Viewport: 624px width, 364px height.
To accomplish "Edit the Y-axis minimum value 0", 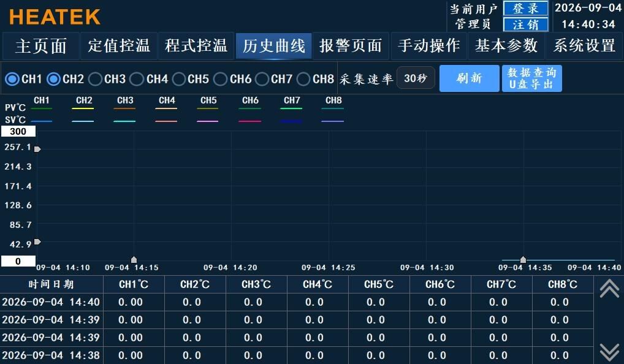I will point(18,262).
